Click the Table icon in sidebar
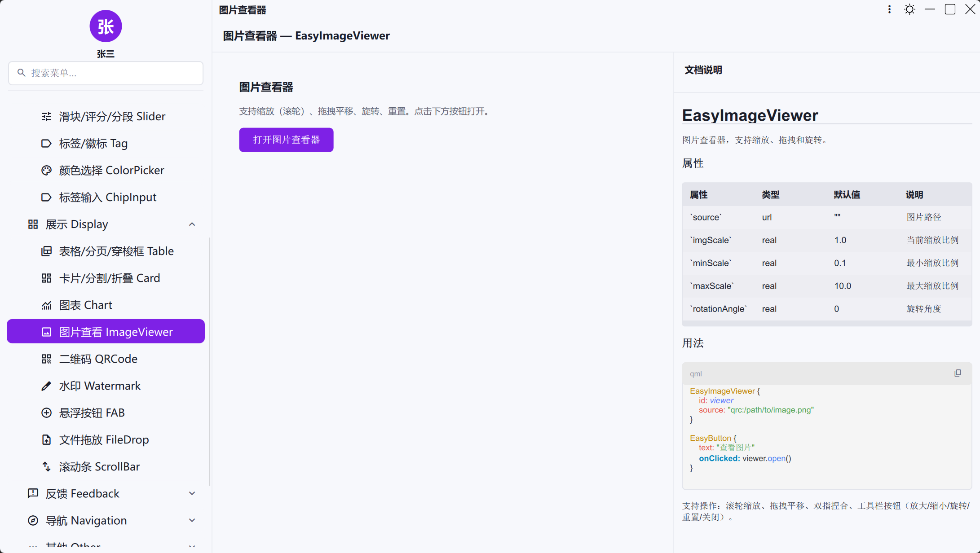The height and width of the screenshot is (553, 980). click(46, 251)
